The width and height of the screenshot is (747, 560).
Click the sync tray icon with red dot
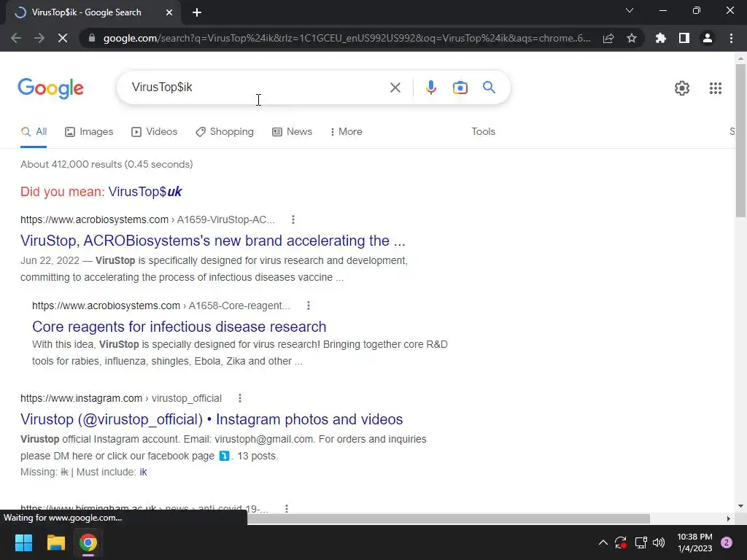tap(621, 542)
